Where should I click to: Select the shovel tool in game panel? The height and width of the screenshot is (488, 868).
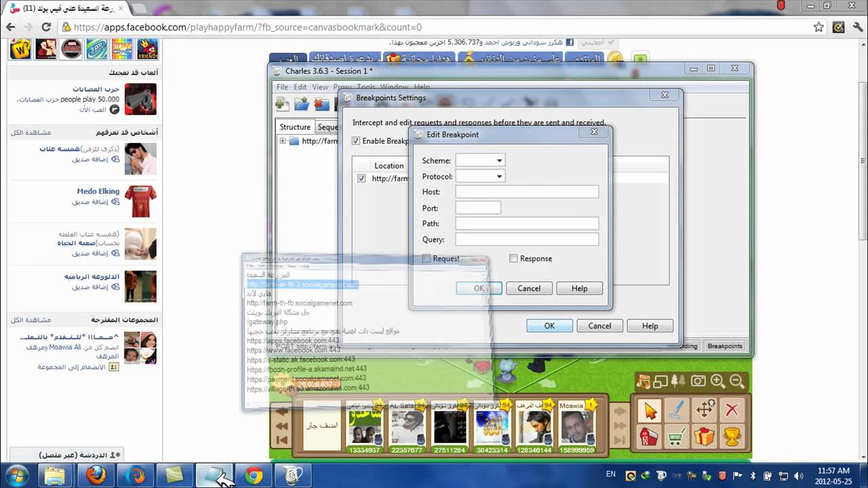677,409
